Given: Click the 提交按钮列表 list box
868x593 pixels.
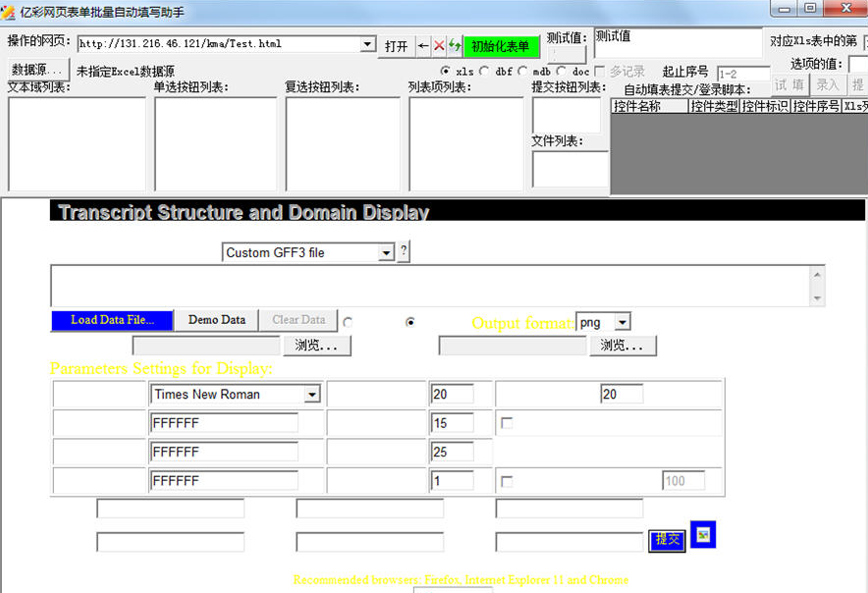Looking at the screenshot, I should (567, 115).
